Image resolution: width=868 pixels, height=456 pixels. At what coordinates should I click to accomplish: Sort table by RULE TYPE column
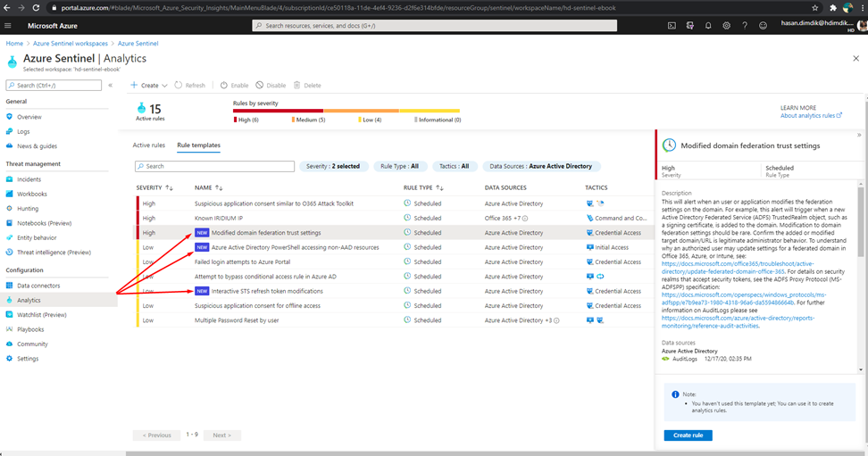(423, 188)
